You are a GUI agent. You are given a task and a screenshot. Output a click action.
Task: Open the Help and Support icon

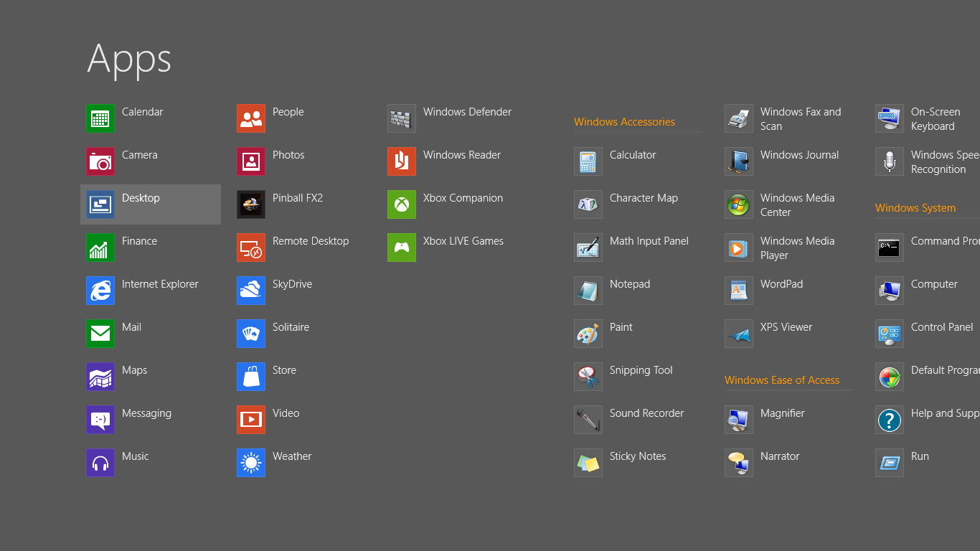pyautogui.click(x=890, y=420)
